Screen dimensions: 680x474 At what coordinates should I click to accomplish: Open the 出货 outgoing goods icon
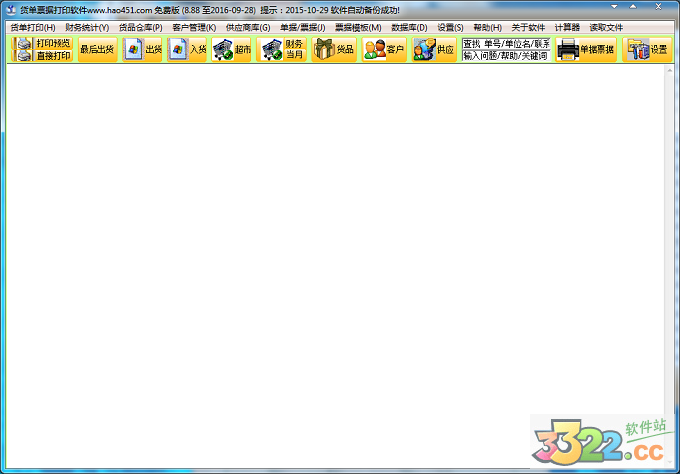pos(142,49)
